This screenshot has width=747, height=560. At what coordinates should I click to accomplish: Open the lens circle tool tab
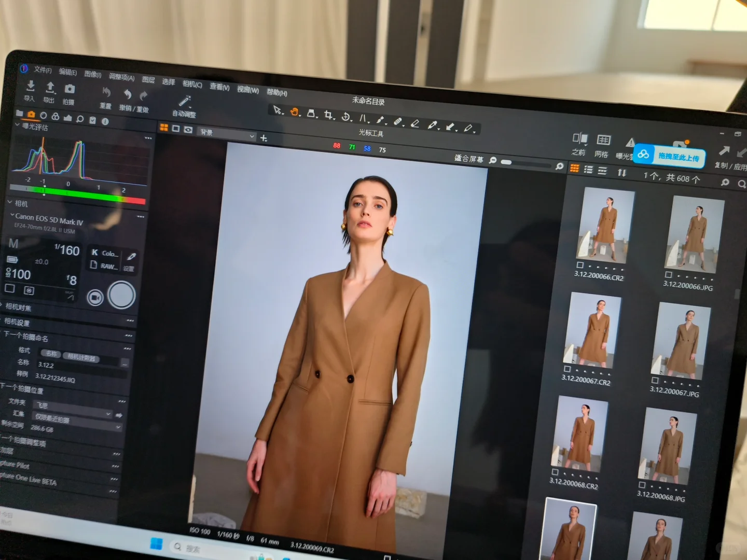44,115
